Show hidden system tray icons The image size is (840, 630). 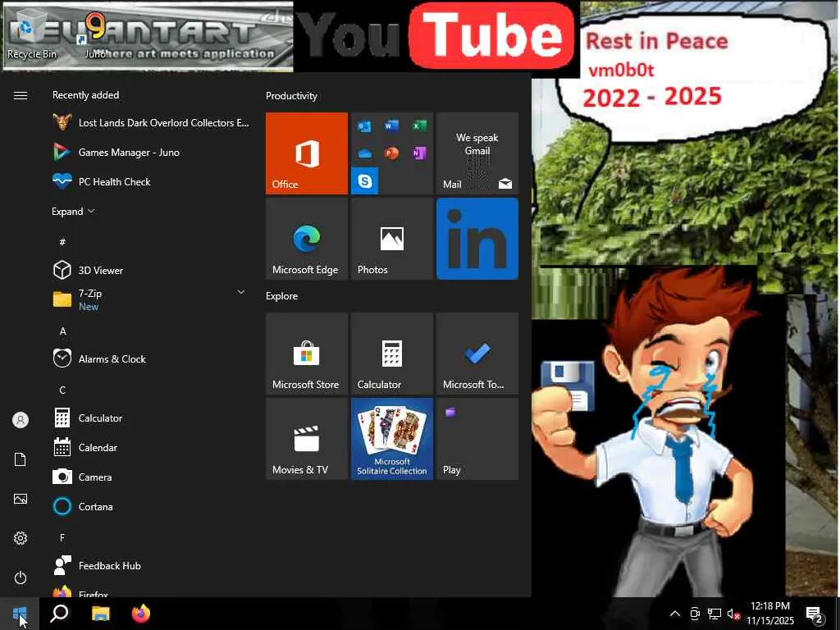point(675,614)
